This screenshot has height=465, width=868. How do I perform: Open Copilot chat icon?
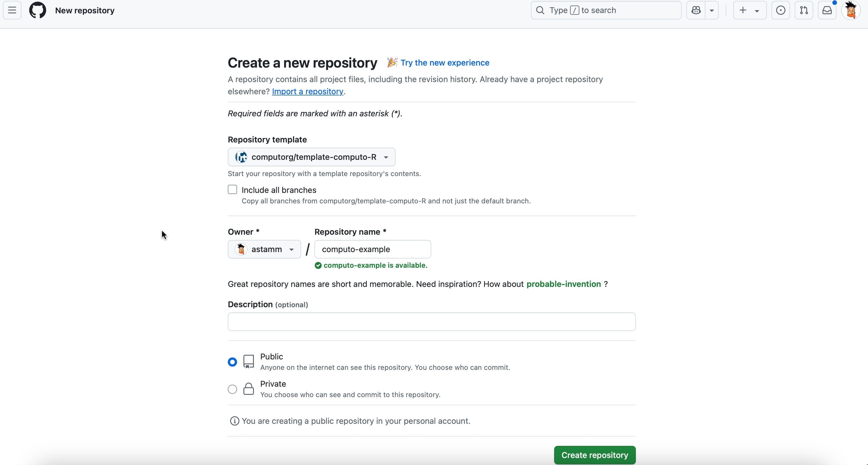tap(696, 10)
